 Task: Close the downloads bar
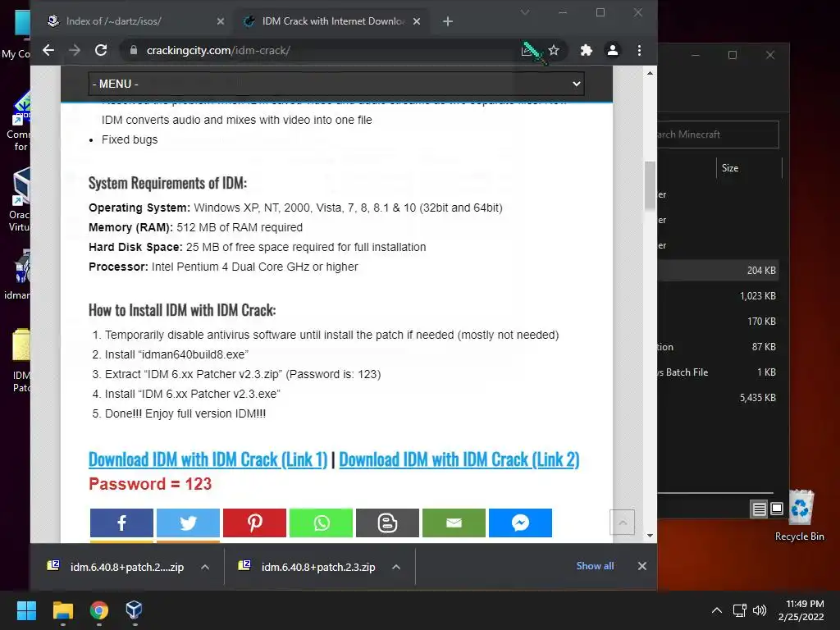pyautogui.click(x=641, y=566)
